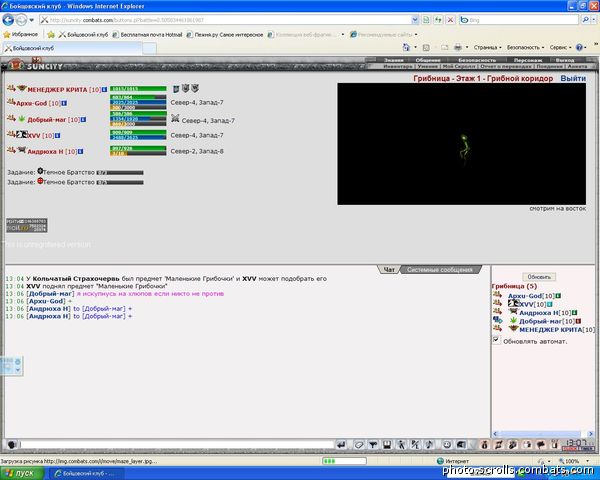The image size is (600, 480).
Task: Click info icon next to МЕНЕДЖЕР КРИТА party row
Action: click(104, 90)
